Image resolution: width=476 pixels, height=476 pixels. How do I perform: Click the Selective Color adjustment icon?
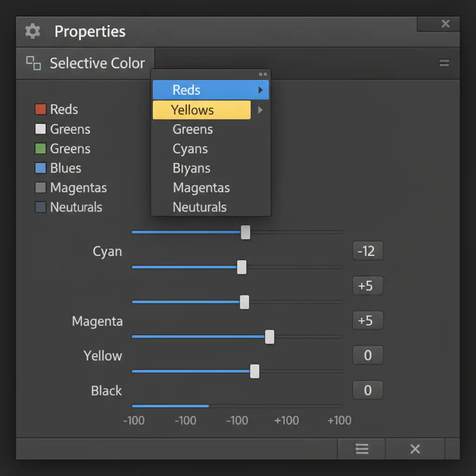[x=33, y=63]
